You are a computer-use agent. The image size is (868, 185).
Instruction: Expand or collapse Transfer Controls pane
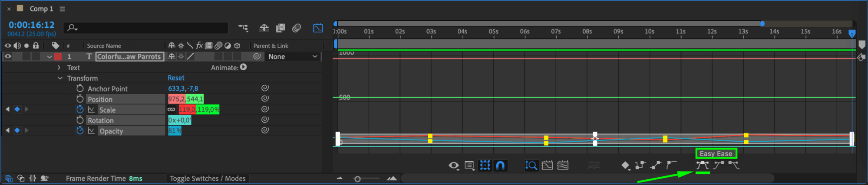[21, 178]
